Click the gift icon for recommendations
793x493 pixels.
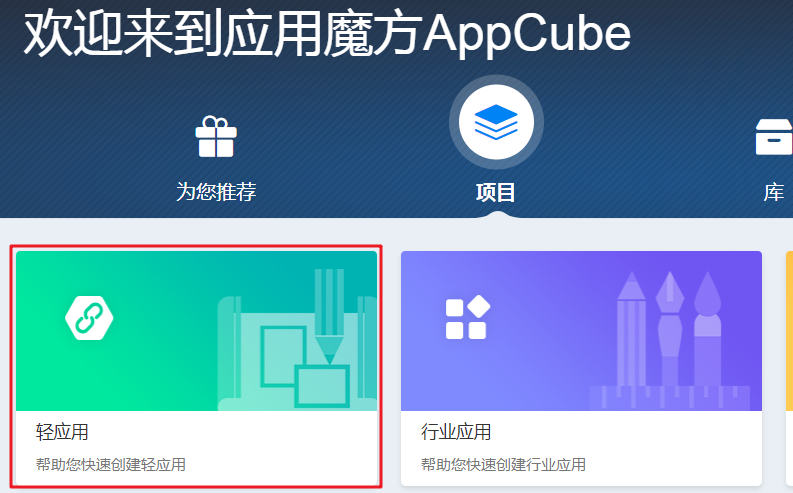(x=216, y=137)
